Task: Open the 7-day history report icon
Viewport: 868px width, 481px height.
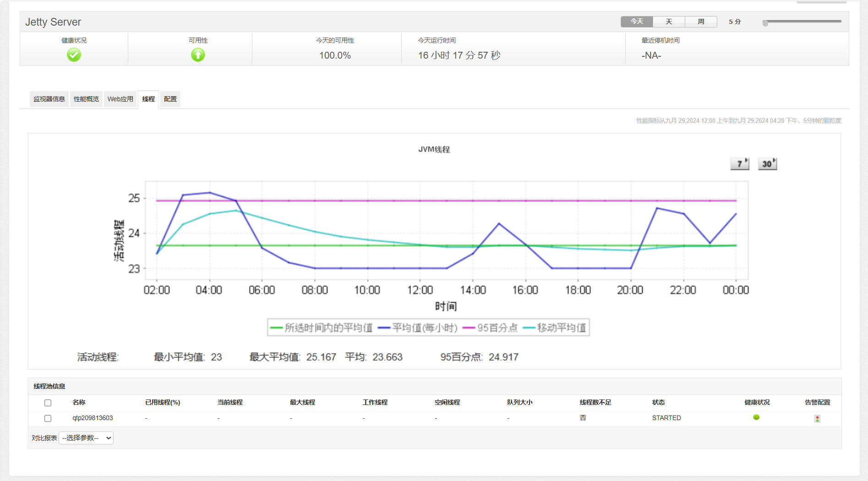Action: (x=739, y=164)
